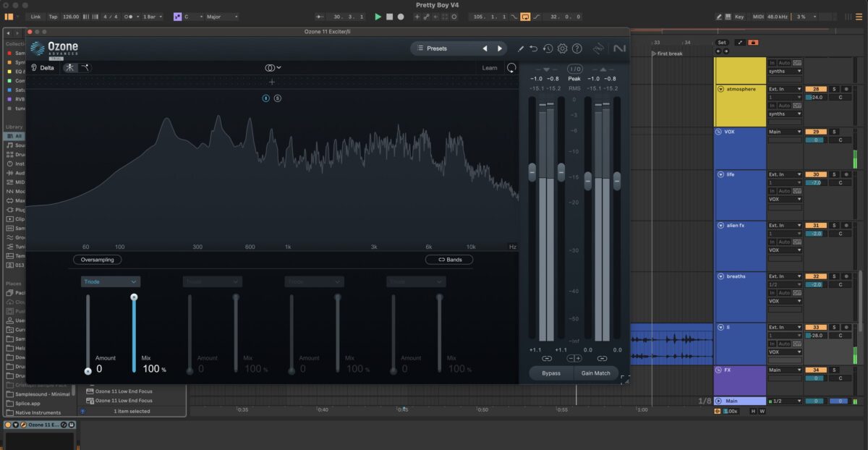
Task: Adjust the left input gain fader
Action: point(532,172)
